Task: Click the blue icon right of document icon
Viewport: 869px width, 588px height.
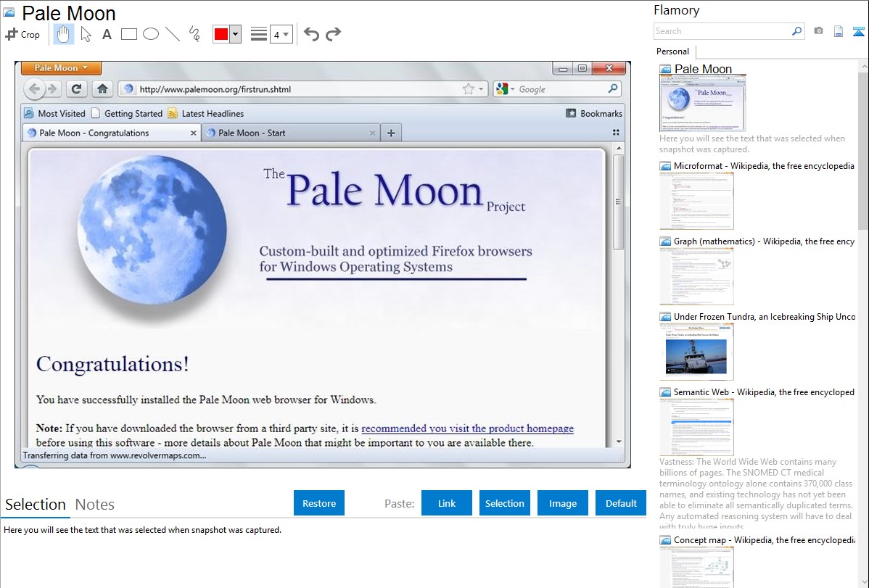Action: [858, 32]
